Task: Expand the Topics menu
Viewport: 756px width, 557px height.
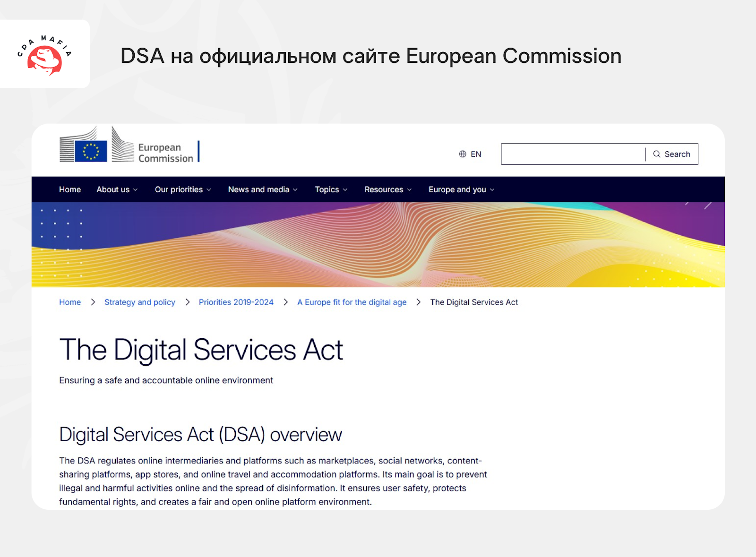Action: coord(331,189)
